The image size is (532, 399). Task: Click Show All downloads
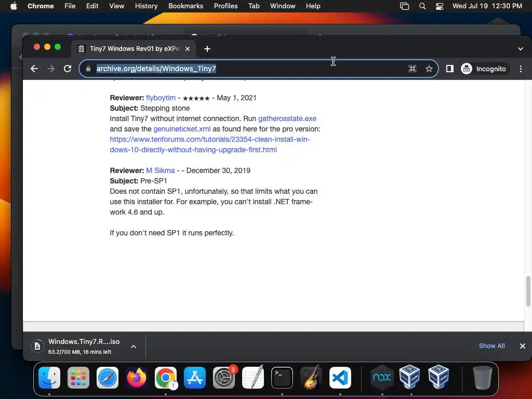(491, 345)
